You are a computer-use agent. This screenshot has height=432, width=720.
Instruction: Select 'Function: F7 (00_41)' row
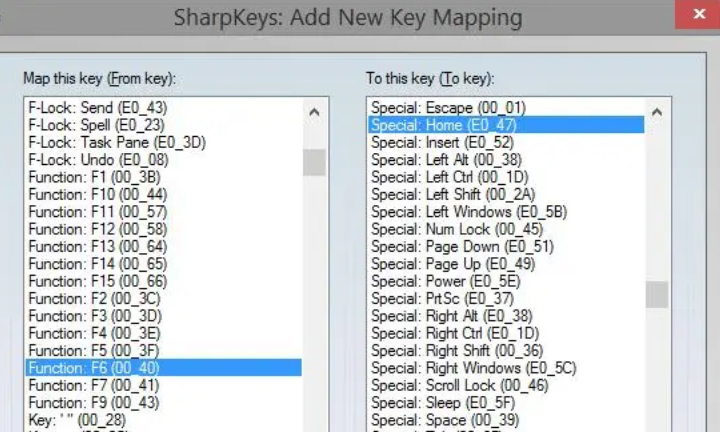163,385
